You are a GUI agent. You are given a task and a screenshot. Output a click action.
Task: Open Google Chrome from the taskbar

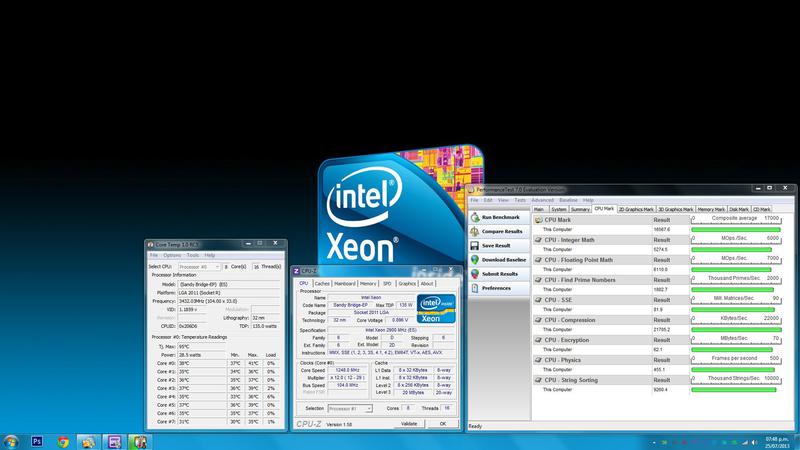click(63, 442)
